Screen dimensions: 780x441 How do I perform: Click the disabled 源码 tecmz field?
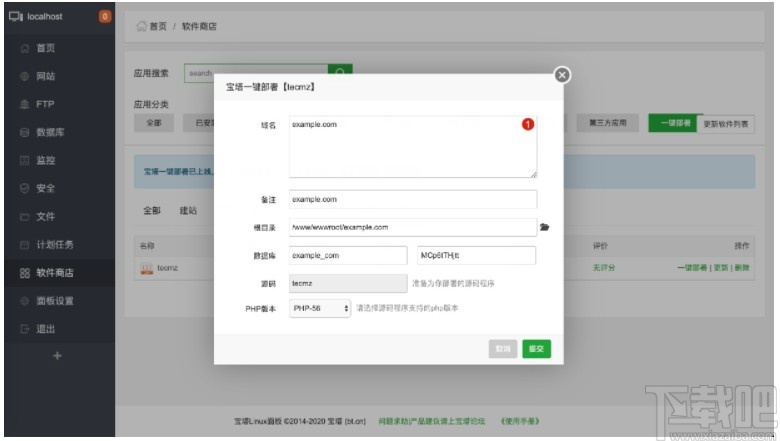pyautogui.click(x=348, y=283)
